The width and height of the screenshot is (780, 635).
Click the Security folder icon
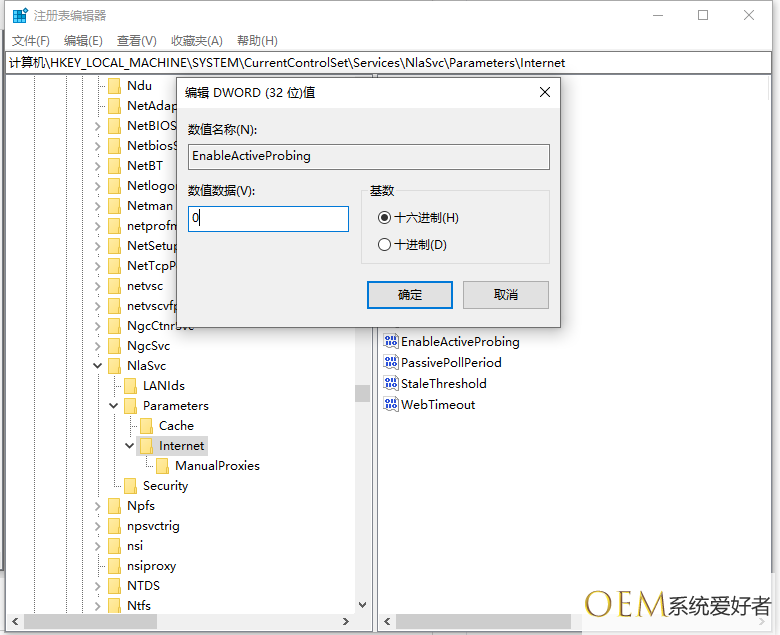coord(130,486)
